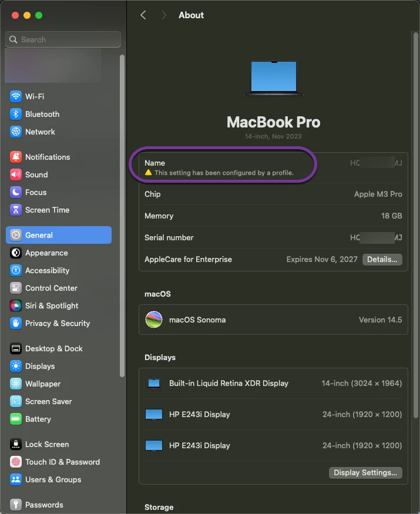This screenshot has height=514, width=420.
Task: Click the macOS Sonoma logo icon
Action: click(x=154, y=320)
